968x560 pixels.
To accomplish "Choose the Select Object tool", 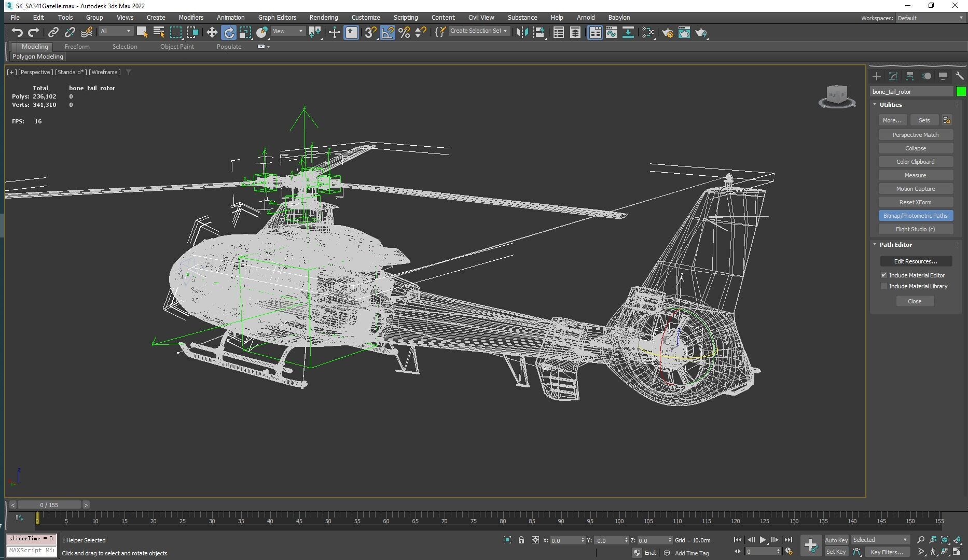I will (x=142, y=32).
